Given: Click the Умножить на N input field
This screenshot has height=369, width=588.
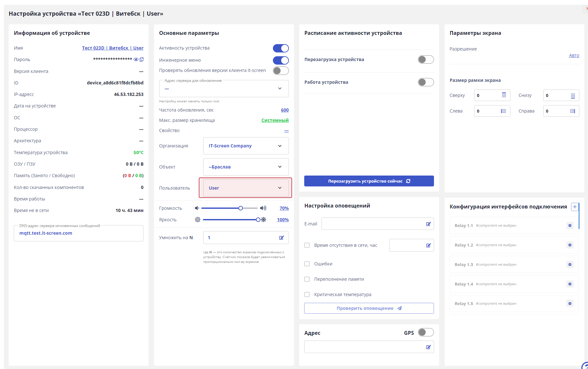Looking at the screenshot, I should click(246, 238).
